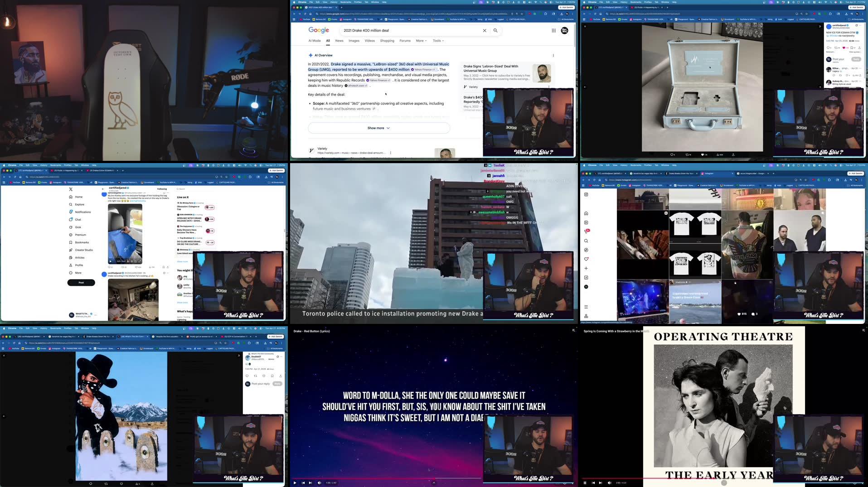Open History menu in Google search window
The image size is (868, 487).
[334, 2]
